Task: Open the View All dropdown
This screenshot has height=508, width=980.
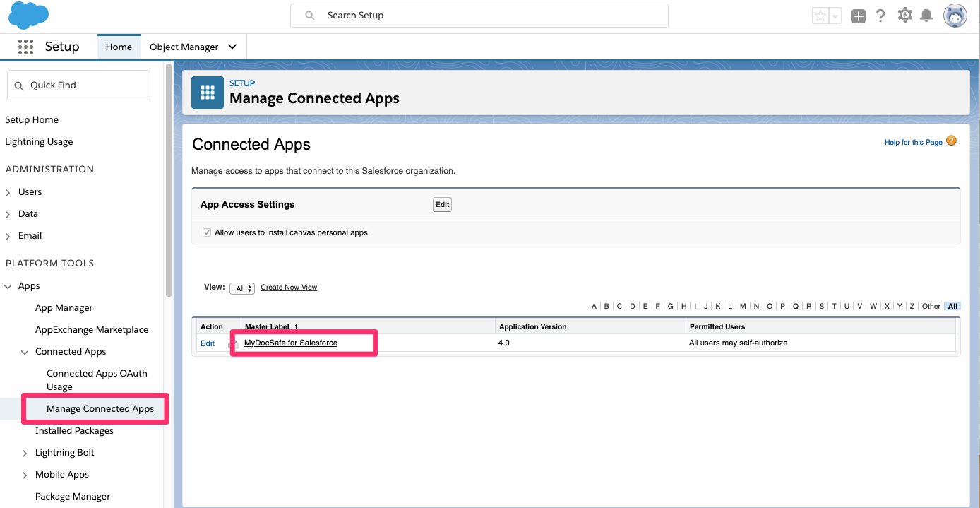Action: pyautogui.click(x=242, y=288)
